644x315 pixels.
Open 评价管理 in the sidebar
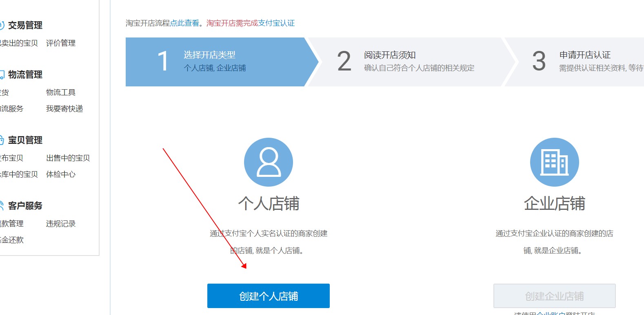click(x=61, y=43)
